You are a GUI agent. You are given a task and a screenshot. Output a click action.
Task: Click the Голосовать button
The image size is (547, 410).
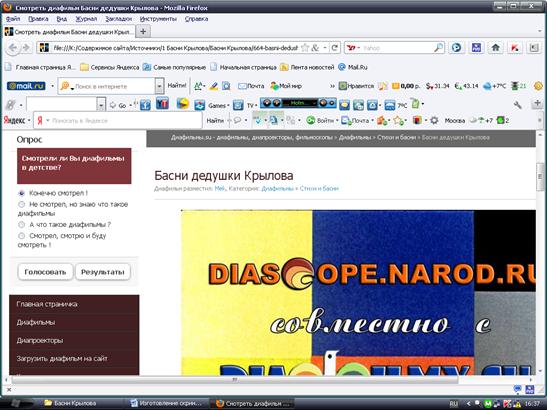45,272
